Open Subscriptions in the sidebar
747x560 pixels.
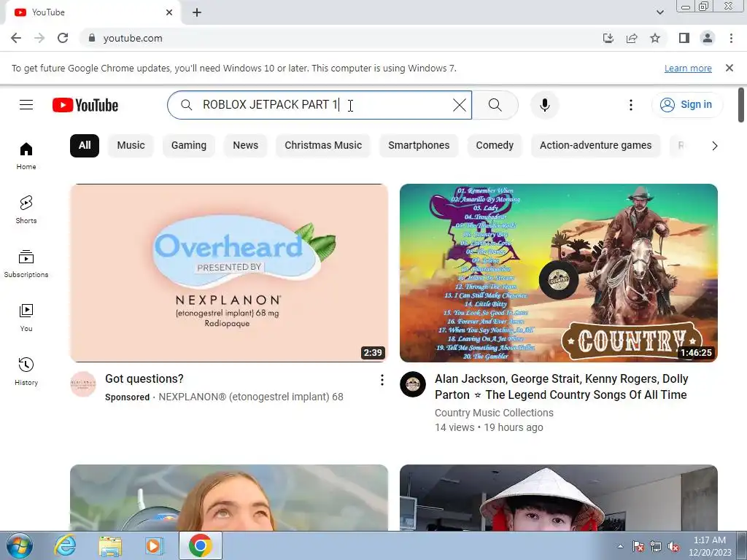(x=26, y=263)
